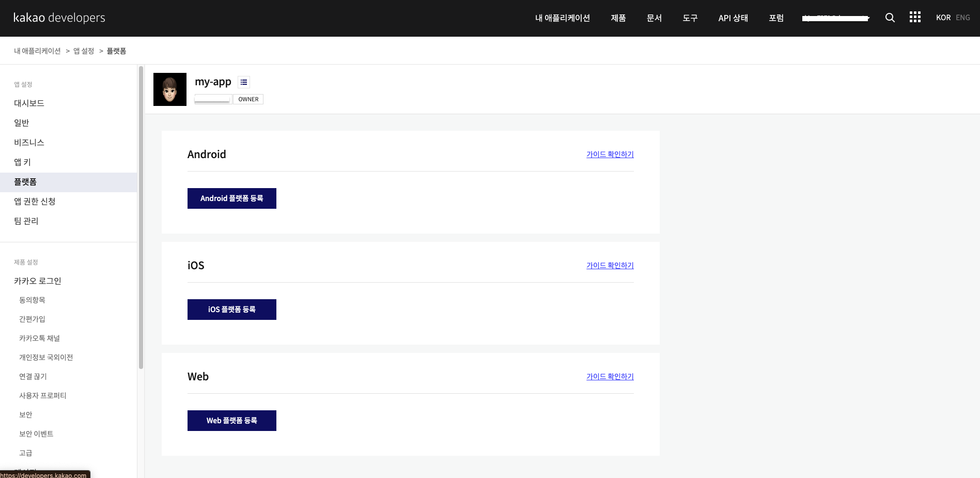Viewport: 980px width, 478px height.
Task: Open the apps grid icon
Action: coord(915,18)
